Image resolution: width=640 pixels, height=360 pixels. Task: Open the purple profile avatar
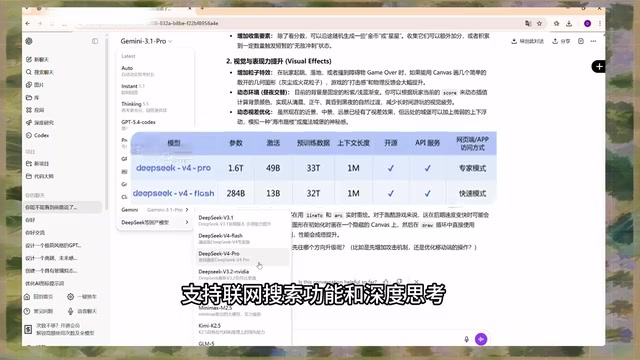587,24
